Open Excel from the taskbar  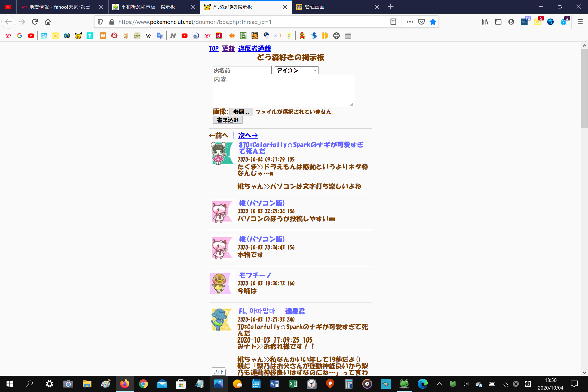tap(293, 384)
